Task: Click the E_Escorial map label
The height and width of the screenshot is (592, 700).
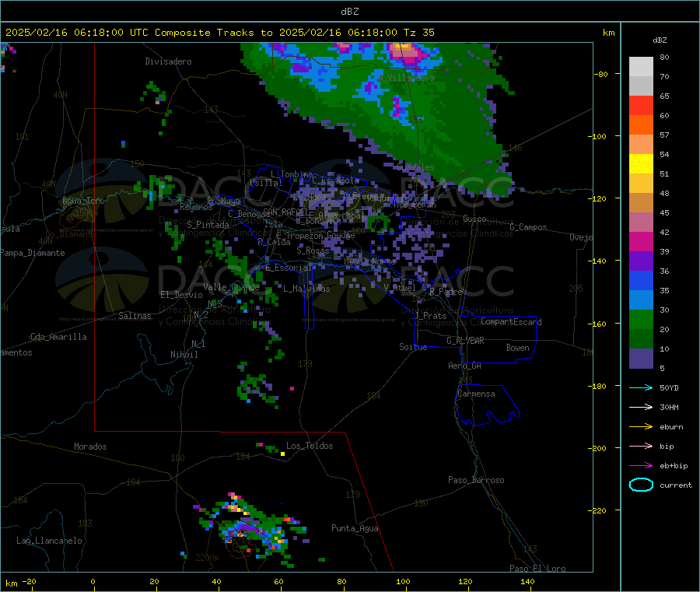Action: pyautogui.click(x=289, y=268)
